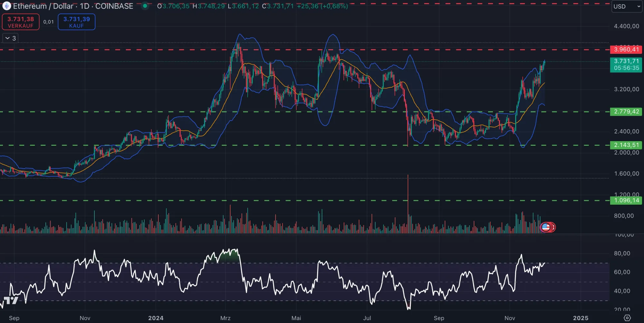Click the 2025 label on the time axis
The image size is (644, 323).
tap(581, 318)
